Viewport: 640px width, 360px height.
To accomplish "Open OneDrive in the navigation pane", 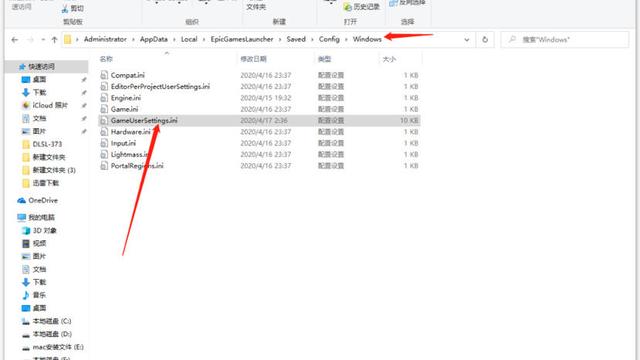I will coord(43,200).
